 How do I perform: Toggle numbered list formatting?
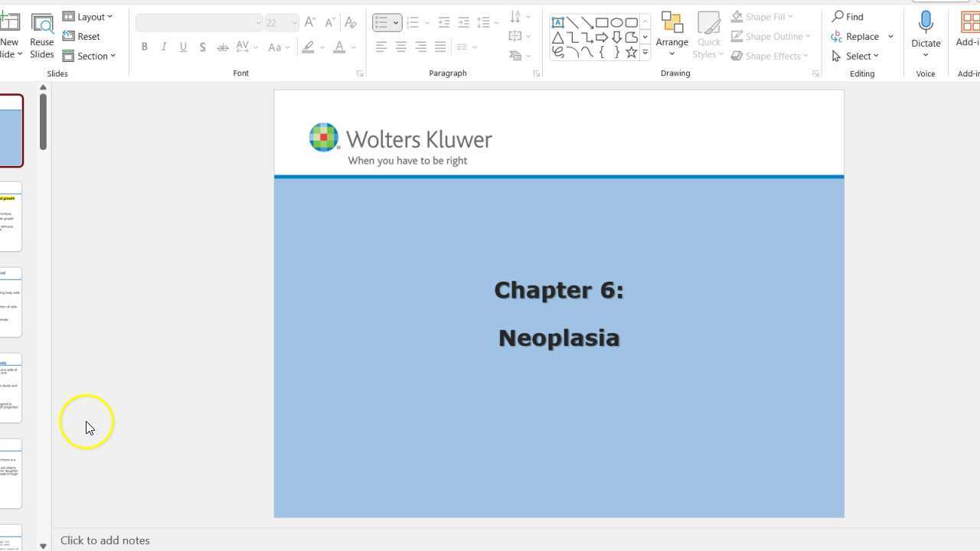click(413, 22)
